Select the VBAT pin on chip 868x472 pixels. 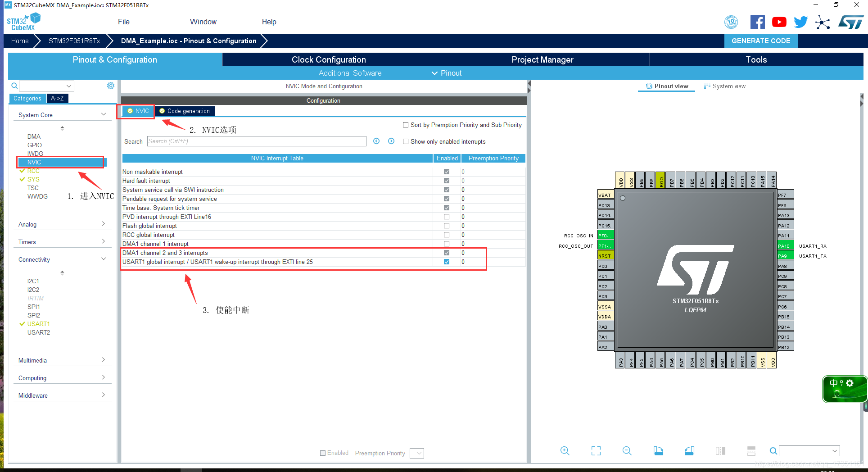click(x=606, y=195)
